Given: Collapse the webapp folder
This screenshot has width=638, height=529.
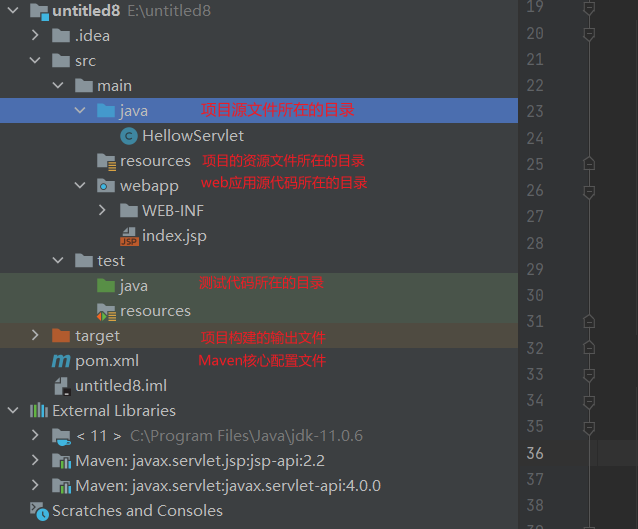Looking at the screenshot, I should pos(80,186).
